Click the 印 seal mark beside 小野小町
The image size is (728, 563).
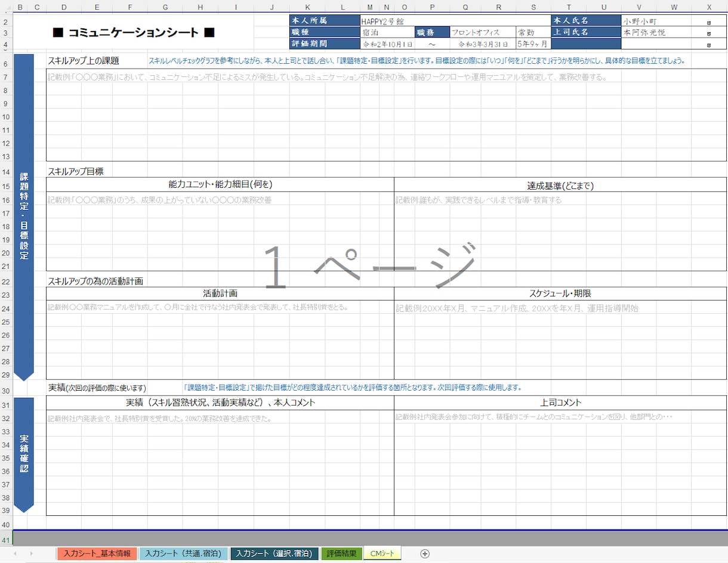(x=709, y=21)
